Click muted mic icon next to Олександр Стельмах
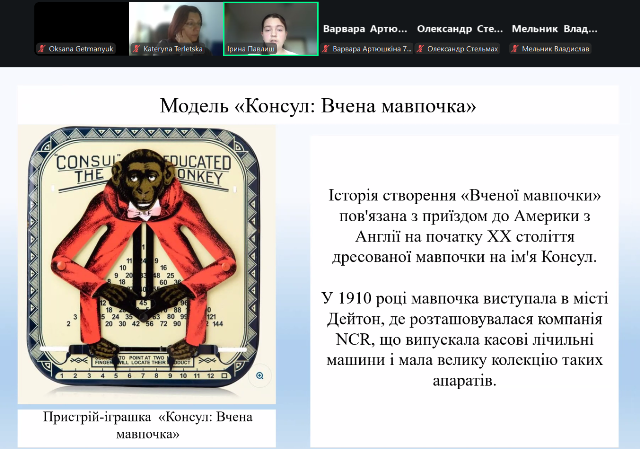Image resolution: width=640 pixels, height=449 pixels. pos(420,49)
